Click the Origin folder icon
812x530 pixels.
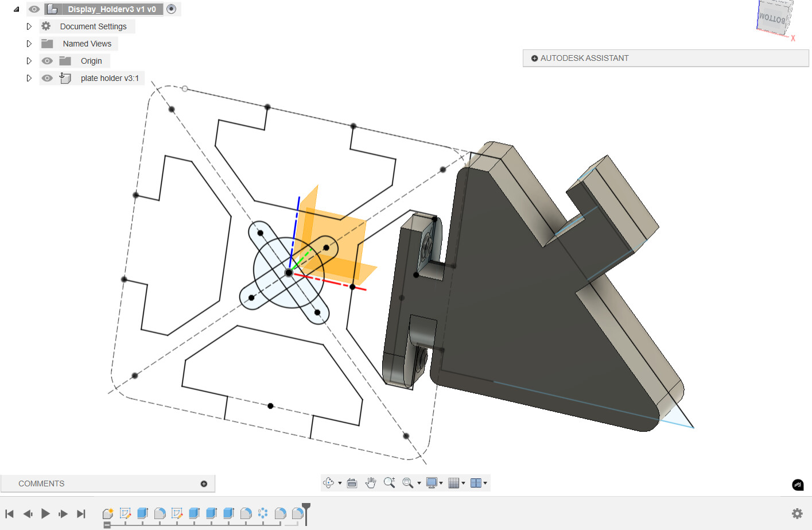pos(65,61)
